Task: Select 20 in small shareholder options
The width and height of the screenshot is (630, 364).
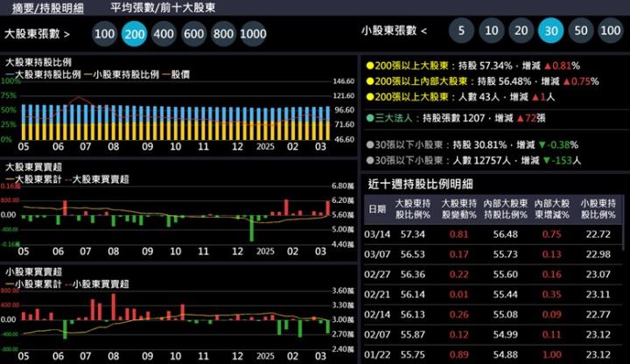Action: (521, 31)
